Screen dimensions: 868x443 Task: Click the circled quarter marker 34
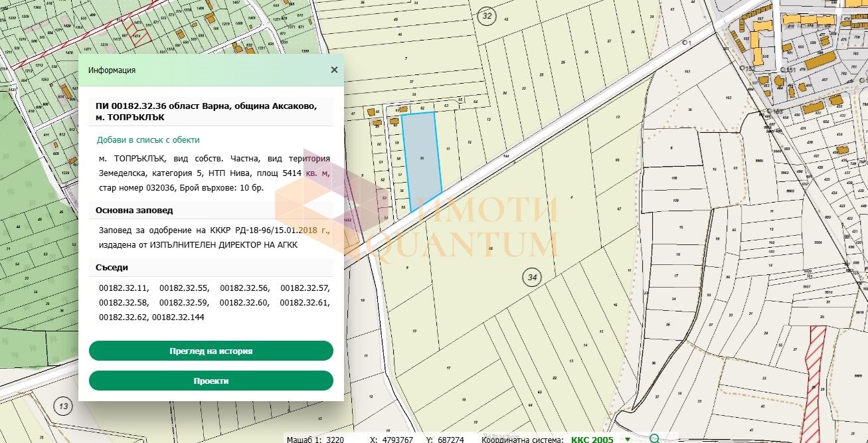click(x=530, y=278)
